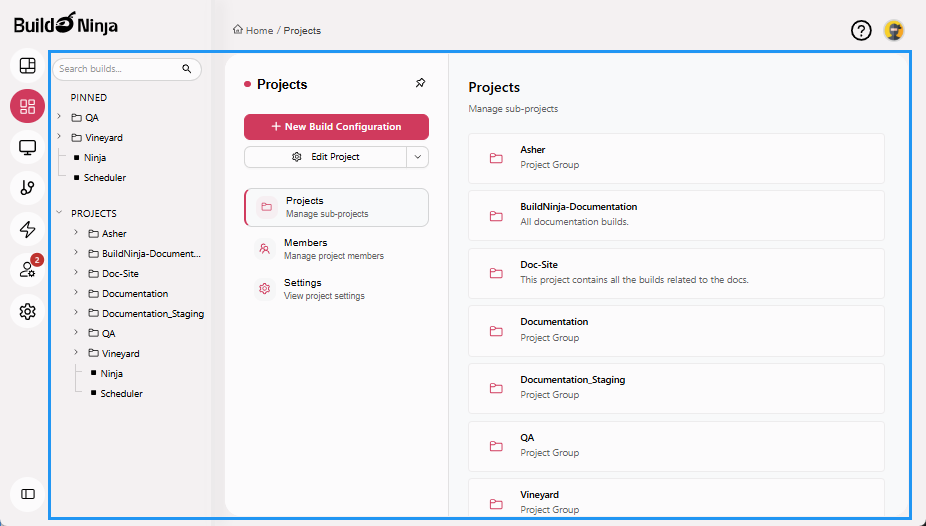Click Projects breadcrumb link
Screen dimensions: 926x526
click(302, 31)
